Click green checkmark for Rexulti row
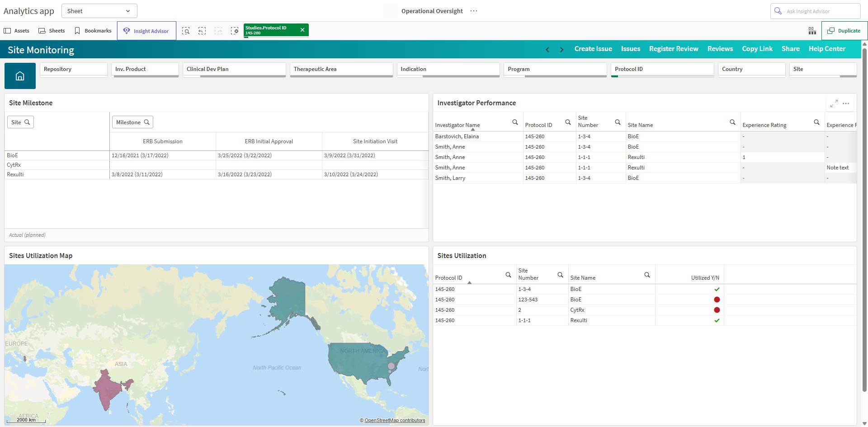The height and width of the screenshot is (427, 868). 717,320
